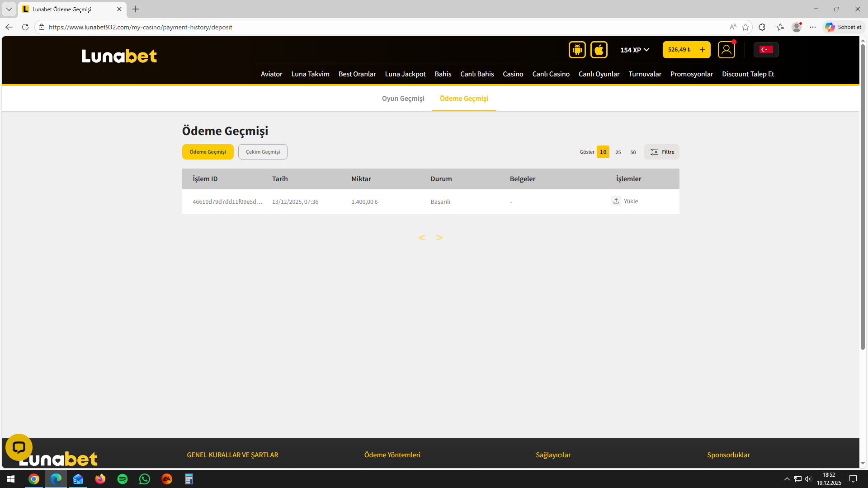Viewport: 868px width, 488px height.
Task: Open the browser tab search dropdown
Action: pos(9,9)
